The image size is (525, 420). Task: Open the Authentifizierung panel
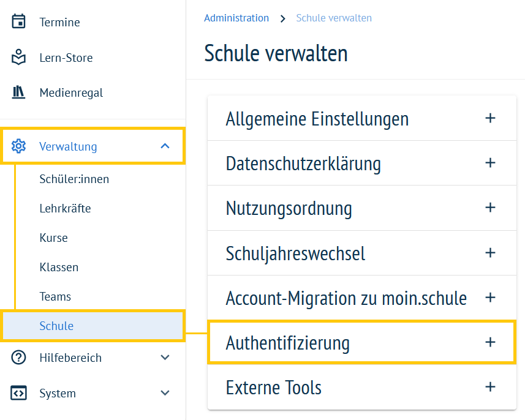click(x=361, y=343)
